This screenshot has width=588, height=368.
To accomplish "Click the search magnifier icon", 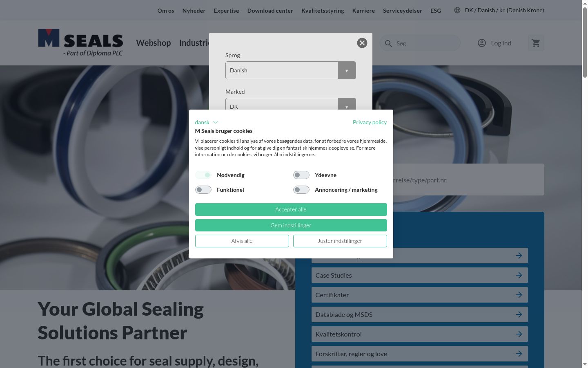I will [x=388, y=43].
